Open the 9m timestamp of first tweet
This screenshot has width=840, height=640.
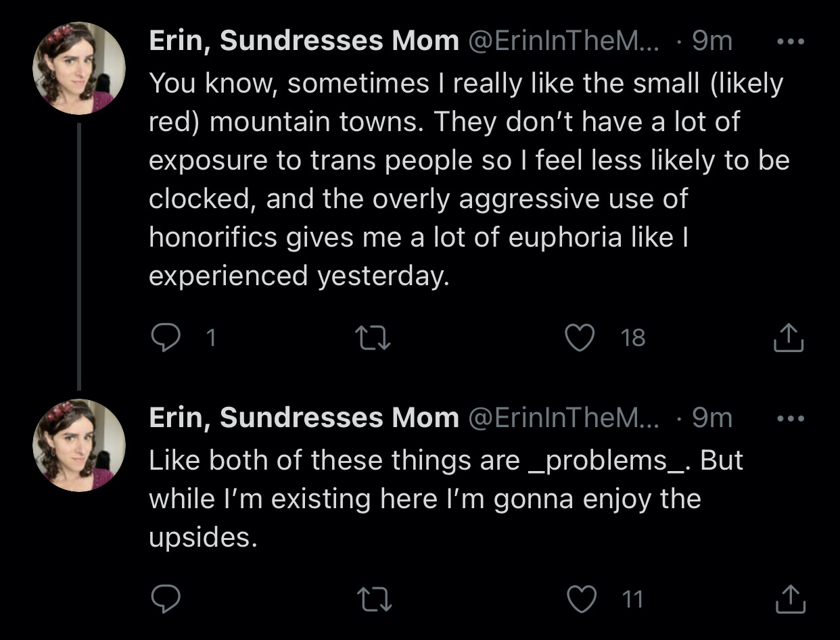coord(712,42)
